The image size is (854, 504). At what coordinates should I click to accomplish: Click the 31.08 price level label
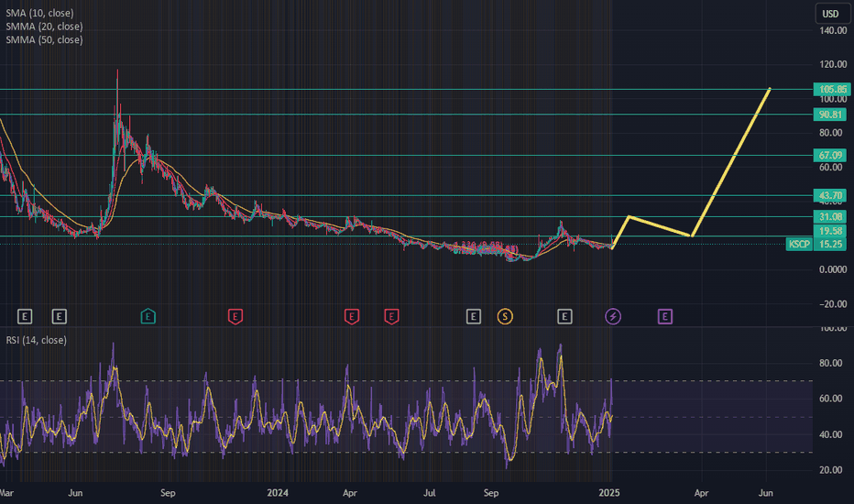pyautogui.click(x=830, y=217)
